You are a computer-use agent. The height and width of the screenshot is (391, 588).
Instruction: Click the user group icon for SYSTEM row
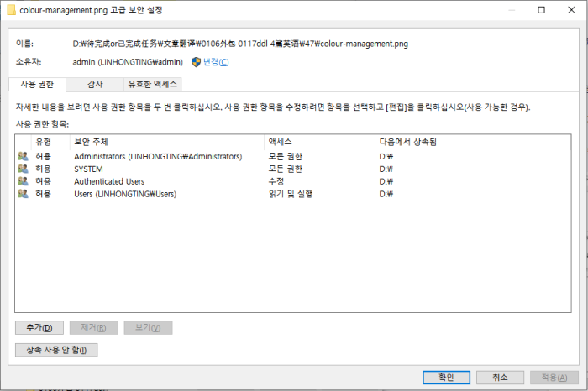(23, 169)
